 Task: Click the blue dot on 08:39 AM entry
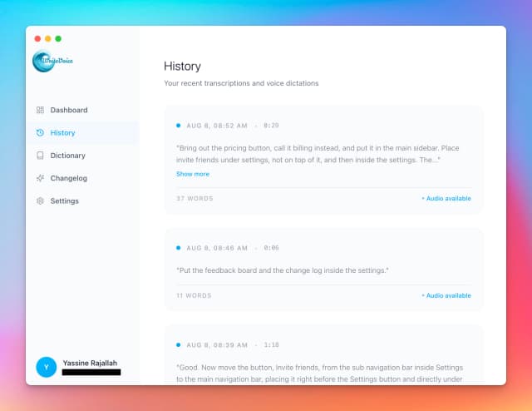point(178,344)
